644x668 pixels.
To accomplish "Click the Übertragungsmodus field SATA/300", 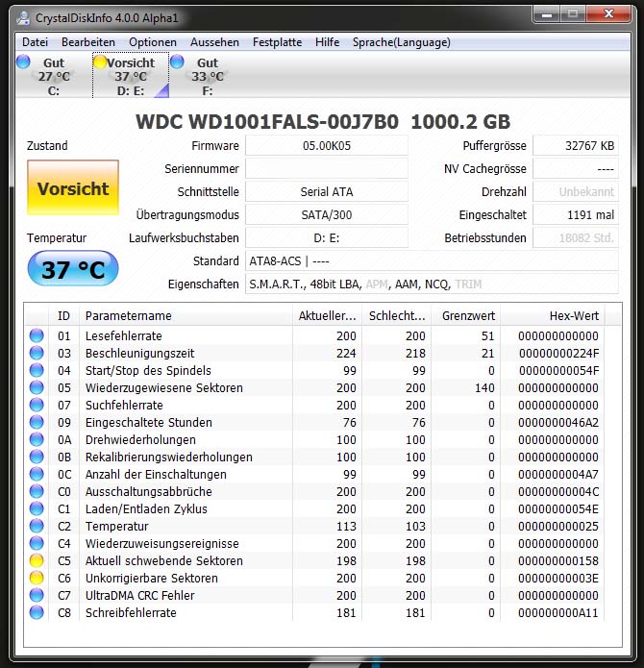I will pos(327,214).
